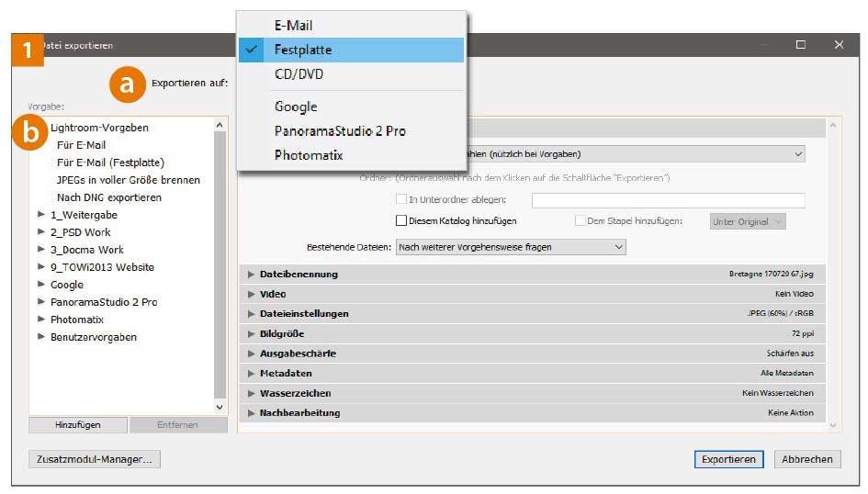The width and height of the screenshot is (868, 494).
Task: Select the 'Nach DNG exportieren' preset
Action: pos(108,197)
